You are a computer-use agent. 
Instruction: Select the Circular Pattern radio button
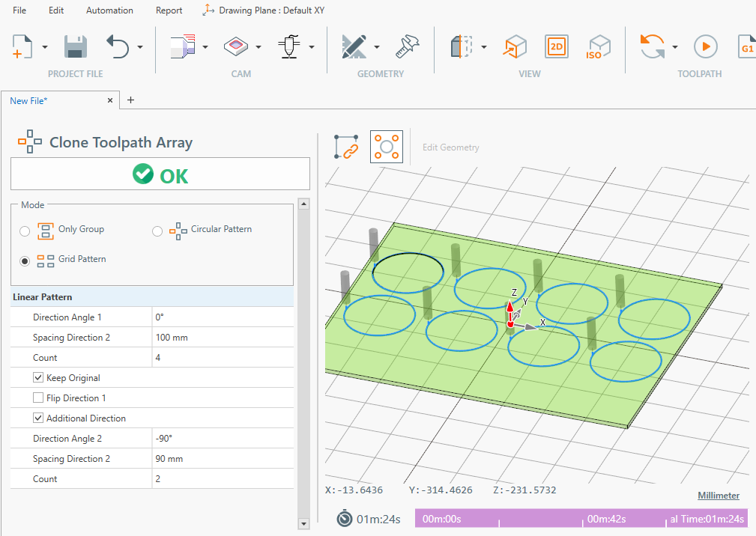click(x=157, y=231)
